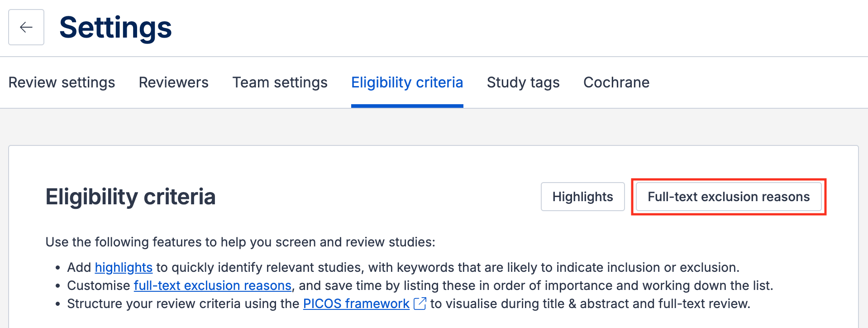Click the word 'Add' in the first bullet
Viewport: 868px width, 328px height.
[79, 267]
